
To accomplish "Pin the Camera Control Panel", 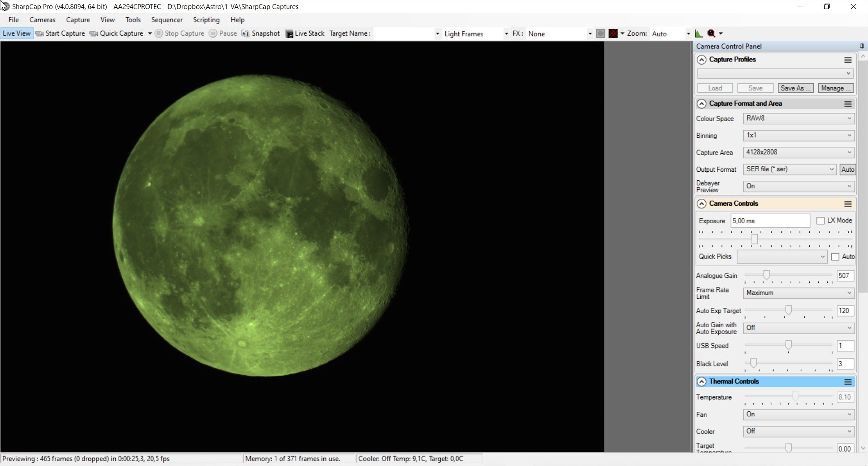I will (x=862, y=46).
